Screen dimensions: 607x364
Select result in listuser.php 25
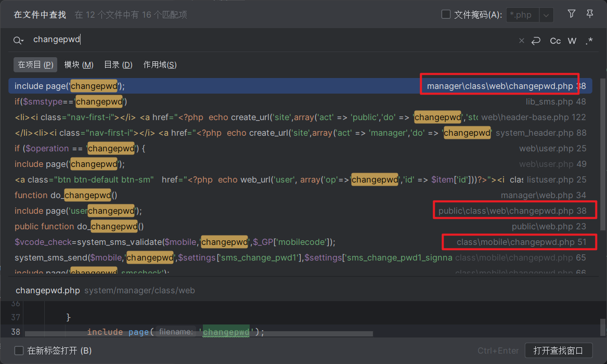(301, 179)
